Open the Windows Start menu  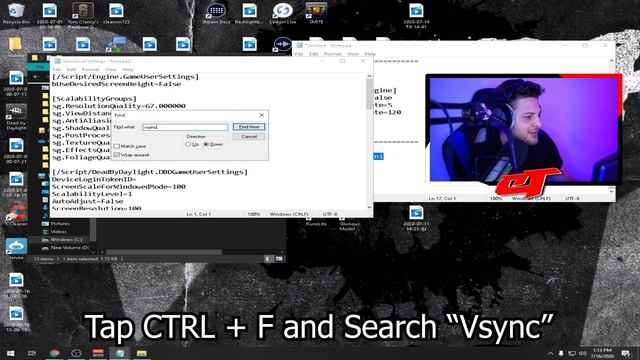(11, 353)
